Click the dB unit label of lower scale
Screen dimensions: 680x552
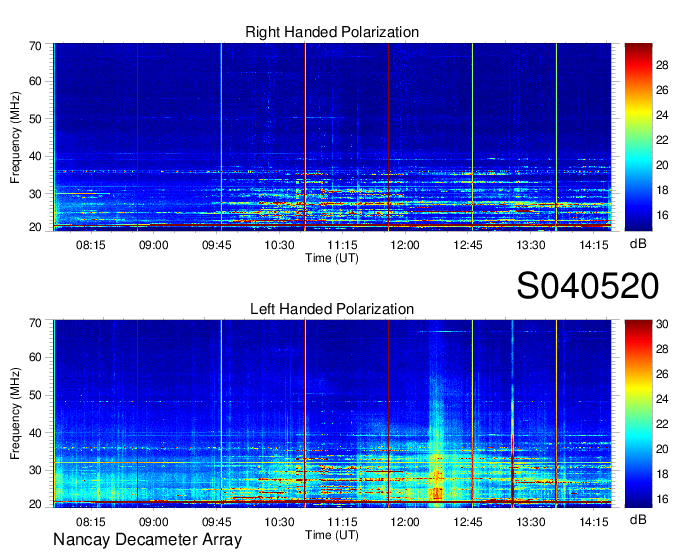point(638,520)
